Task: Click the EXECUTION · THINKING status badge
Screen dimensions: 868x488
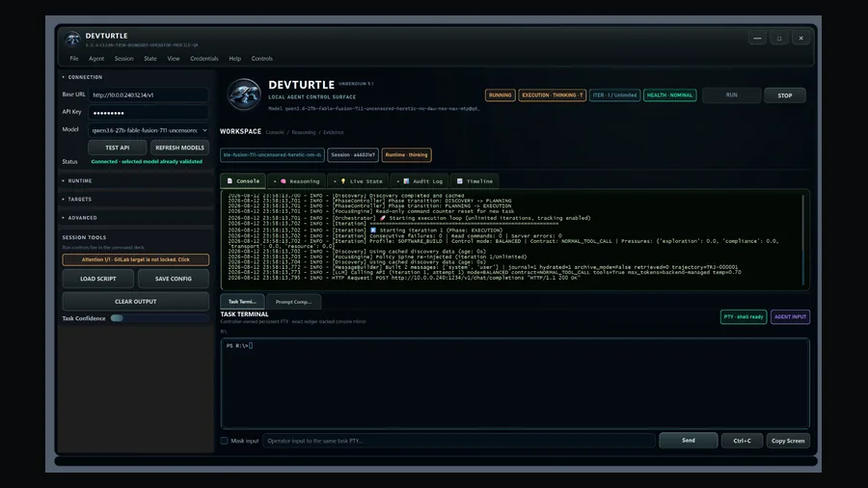Action: 553,95
